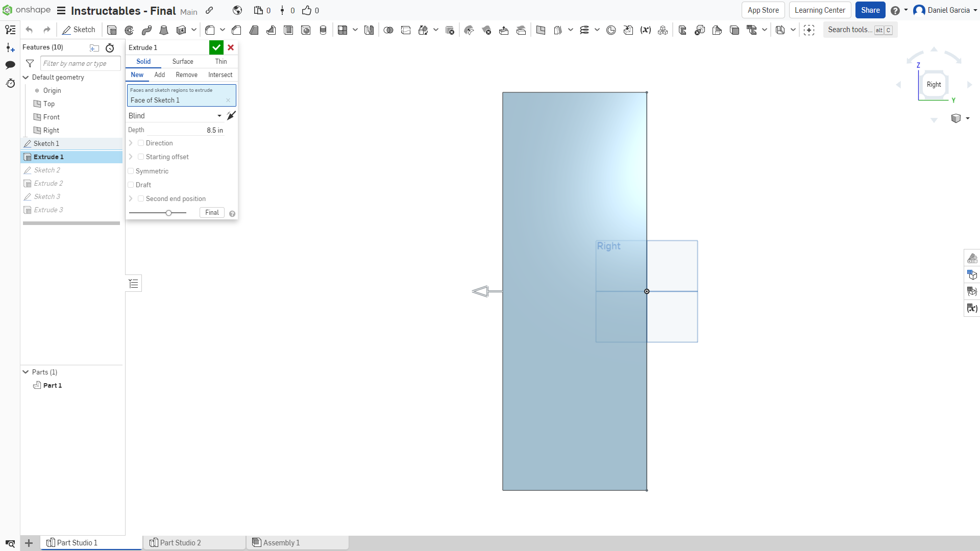The image size is (980, 551).
Task: Click the Share button
Action: coord(870,10)
